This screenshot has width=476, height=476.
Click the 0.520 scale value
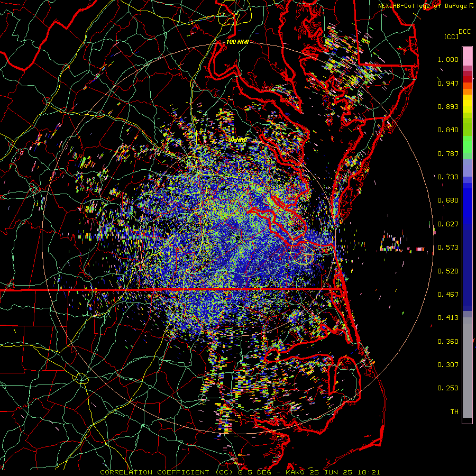tap(448, 271)
